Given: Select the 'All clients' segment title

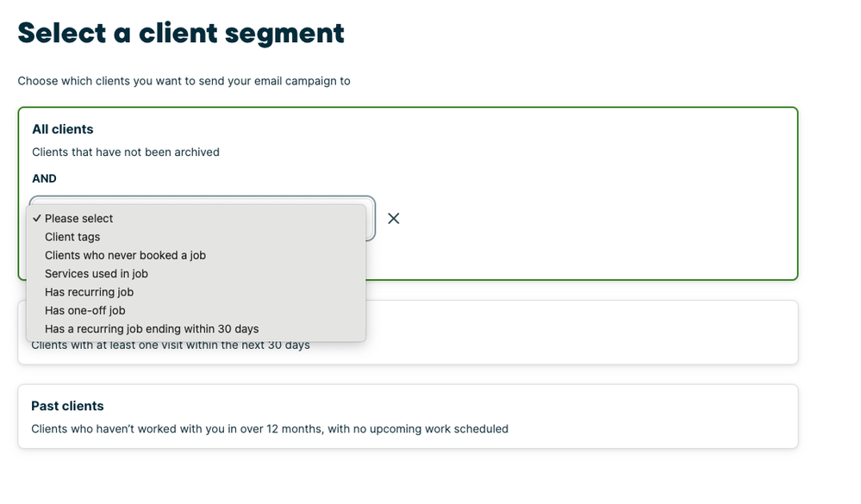Looking at the screenshot, I should pos(63,129).
